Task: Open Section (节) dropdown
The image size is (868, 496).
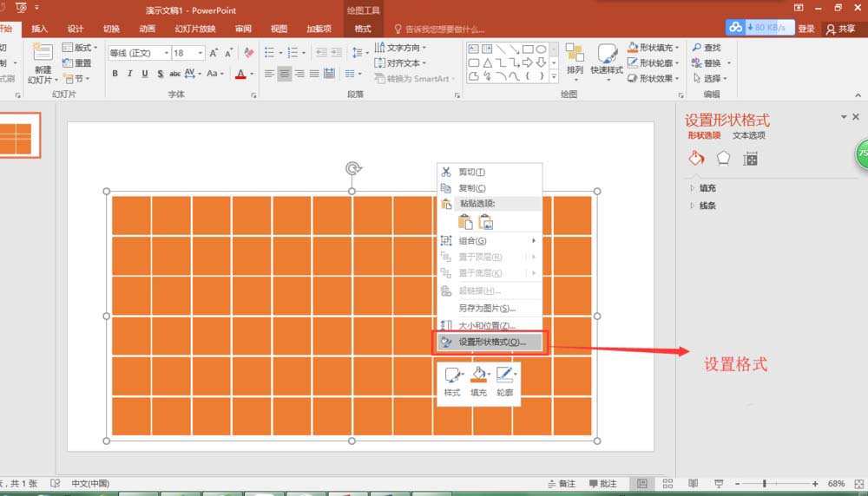Action: point(76,79)
